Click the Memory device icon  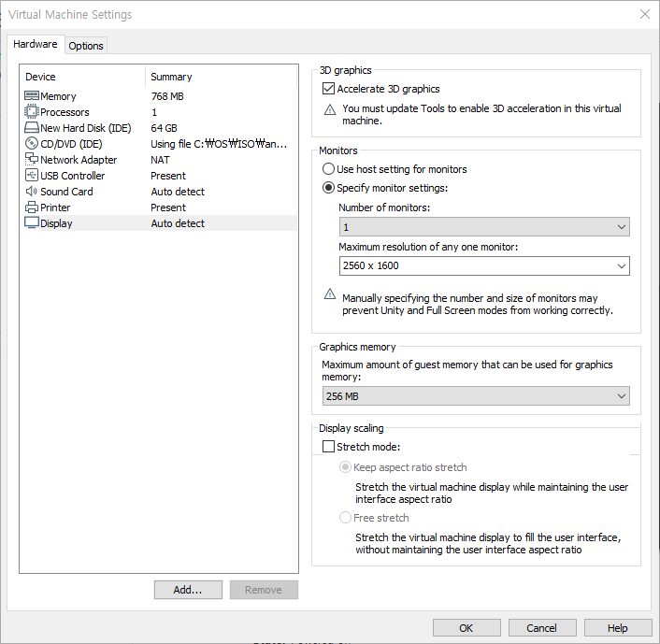(32, 96)
